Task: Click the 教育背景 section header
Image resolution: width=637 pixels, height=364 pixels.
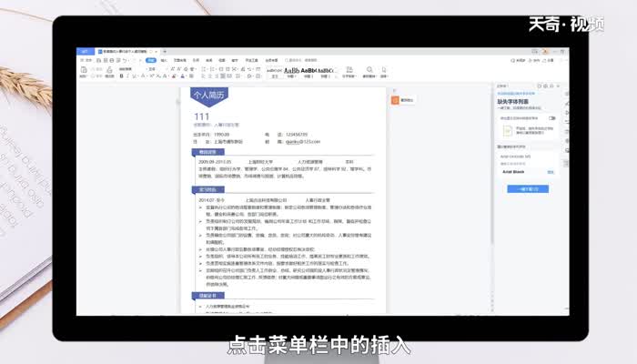Action: coord(207,152)
